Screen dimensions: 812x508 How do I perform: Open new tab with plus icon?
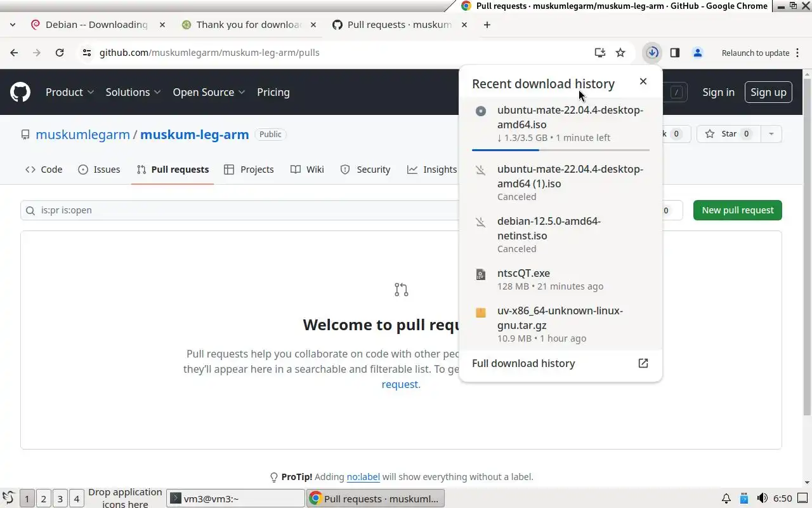coord(487,25)
